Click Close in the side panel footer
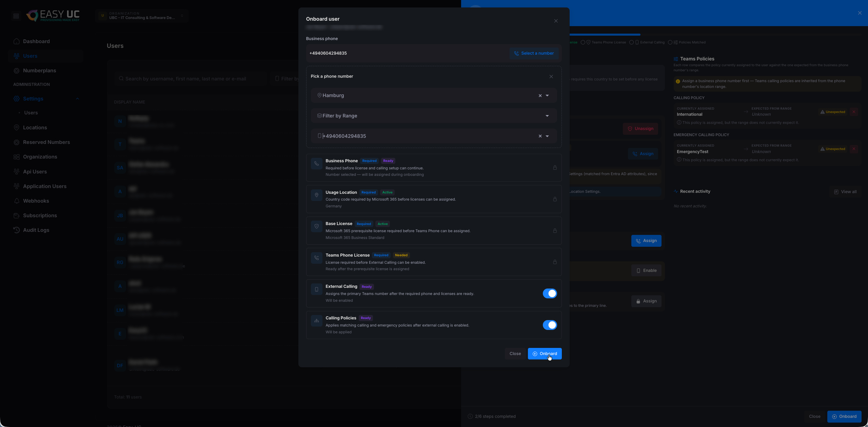This screenshot has width=868, height=427. 814,416
